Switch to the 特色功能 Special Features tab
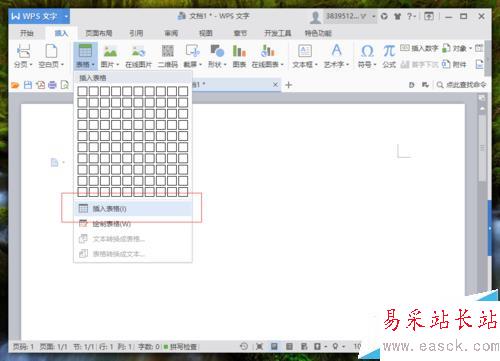The width and height of the screenshot is (500, 361). coord(318,33)
